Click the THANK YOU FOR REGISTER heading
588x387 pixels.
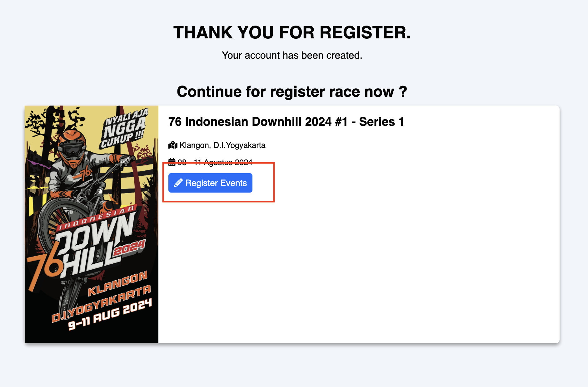pyautogui.click(x=292, y=32)
